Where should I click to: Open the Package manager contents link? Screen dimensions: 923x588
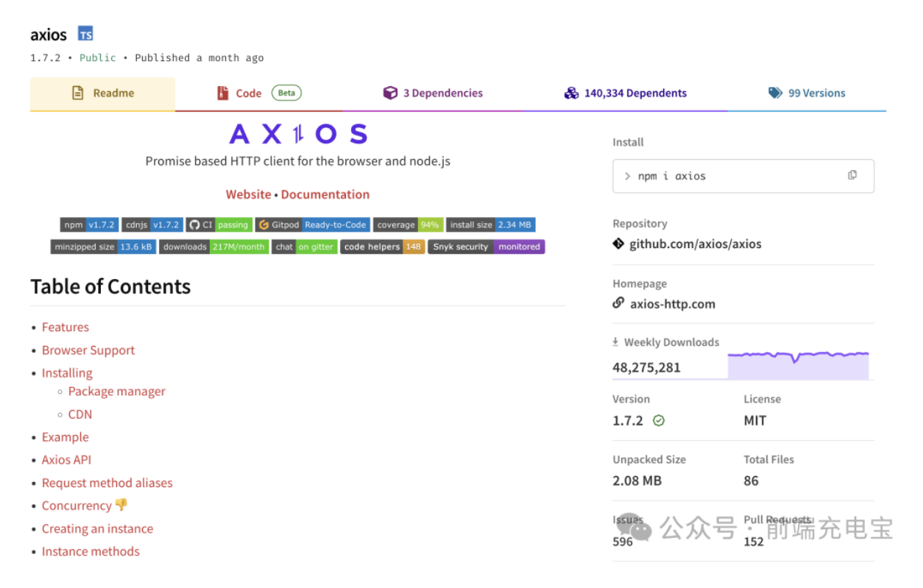click(x=117, y=392)
